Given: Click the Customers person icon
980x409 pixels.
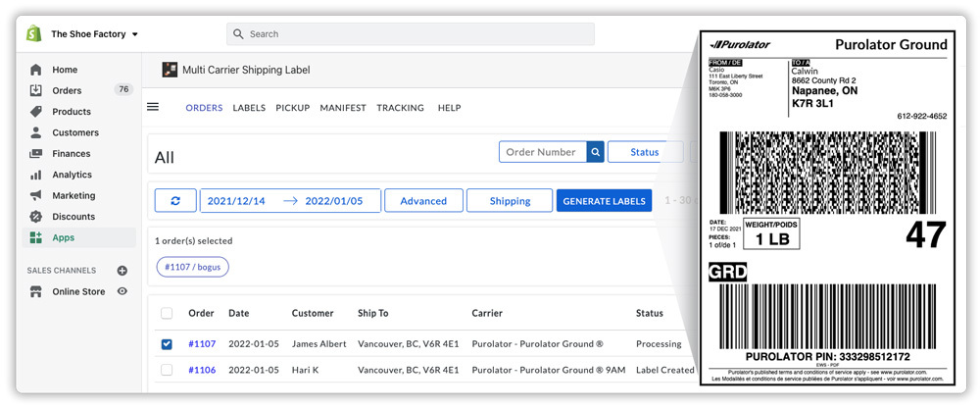Looking at the screenshot, I should (x=35, y=132).
